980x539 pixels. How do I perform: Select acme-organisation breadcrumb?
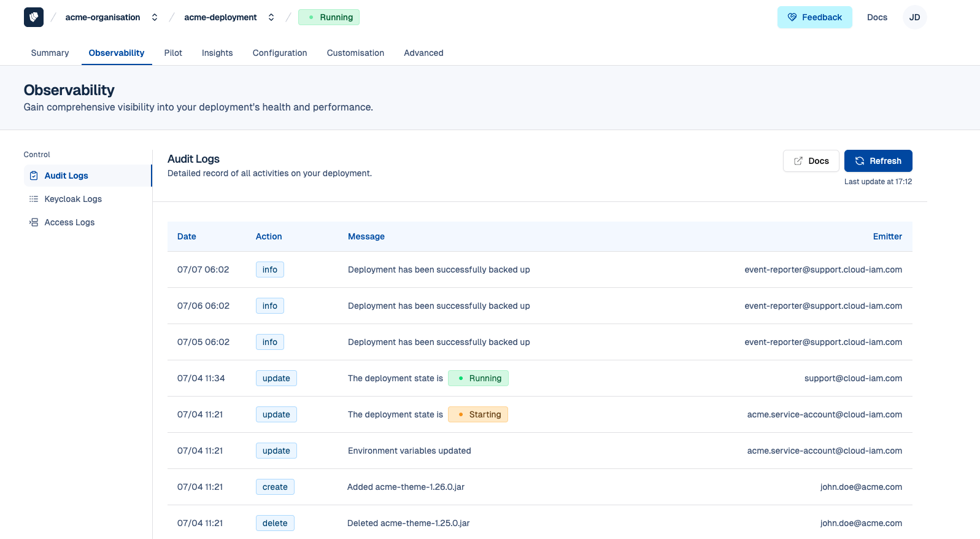point(102,17)
